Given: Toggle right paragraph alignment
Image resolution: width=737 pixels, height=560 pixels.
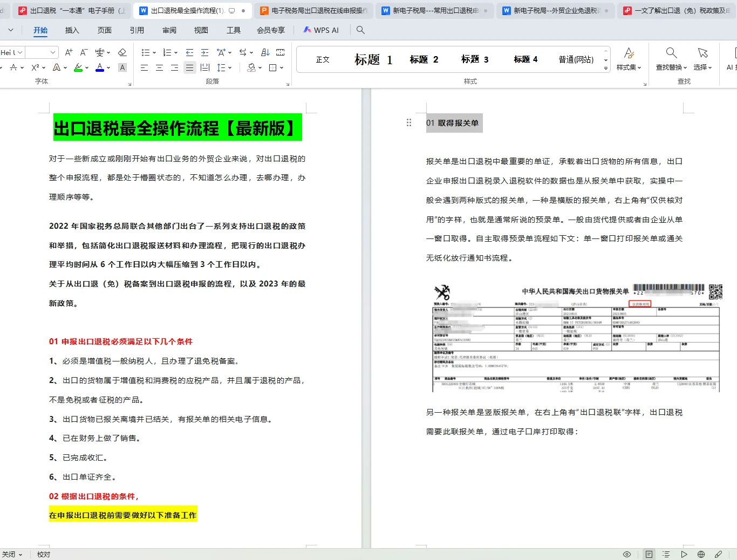Looking at the screenshot, I should coord(174,67).
